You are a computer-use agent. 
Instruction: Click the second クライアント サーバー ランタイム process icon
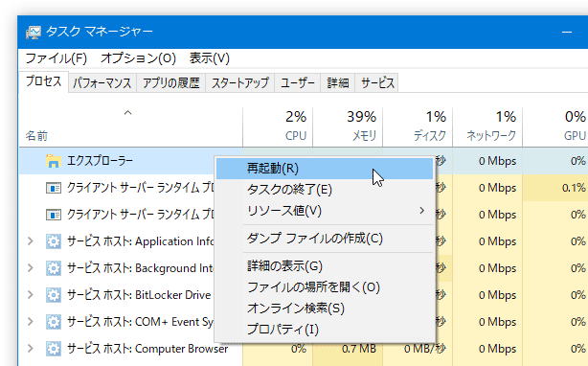54,215
